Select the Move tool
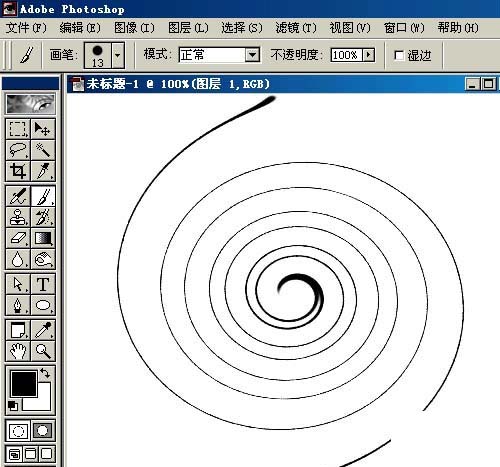Screen dimensions: 500x467 click(43, 129)
